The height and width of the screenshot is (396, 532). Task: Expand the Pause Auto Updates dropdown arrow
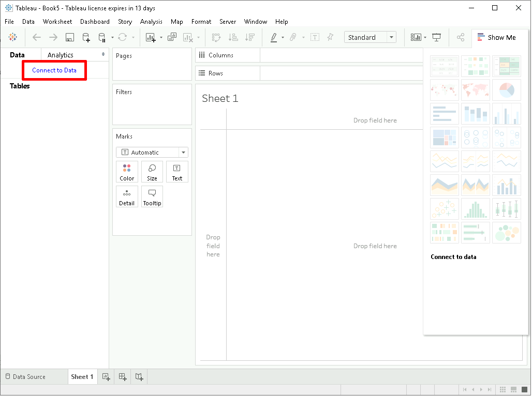pos(112,38)
